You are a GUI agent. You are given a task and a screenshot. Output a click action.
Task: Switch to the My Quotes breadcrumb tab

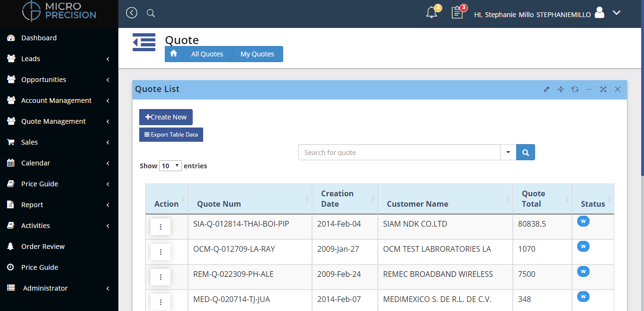coord(257,54)
